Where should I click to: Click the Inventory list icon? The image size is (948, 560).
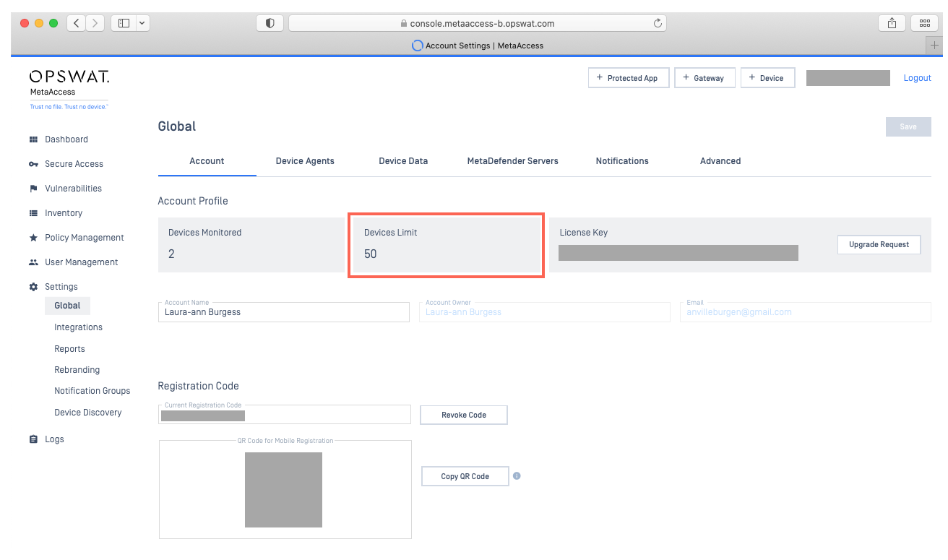(x=33, y=213)
